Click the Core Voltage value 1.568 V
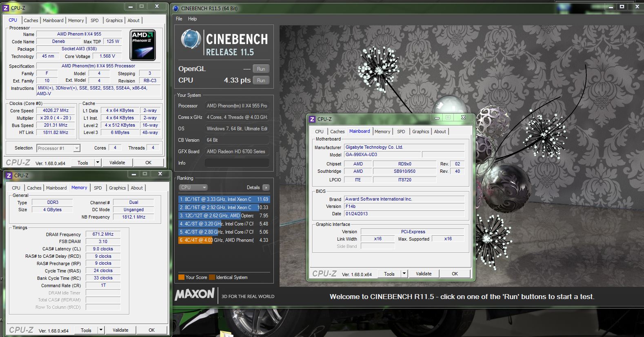The image size is (644, 337). tap(107, 56)
